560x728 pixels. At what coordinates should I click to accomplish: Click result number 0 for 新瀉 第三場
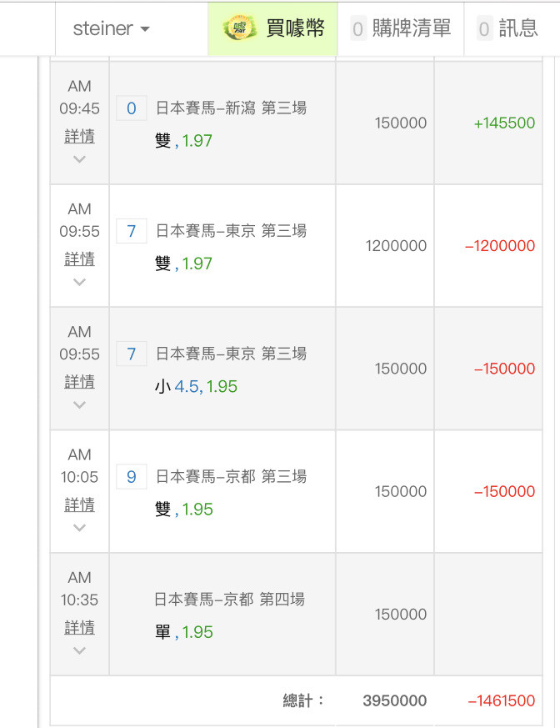tap(132, 108)
